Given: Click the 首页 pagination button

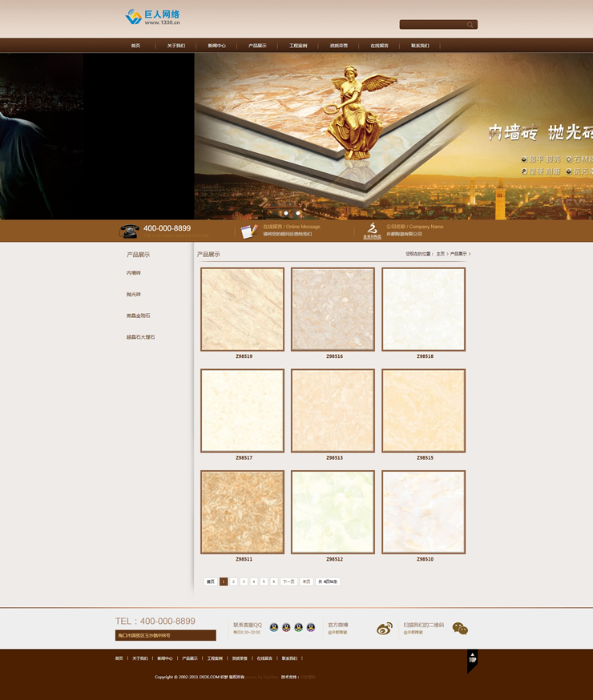Looking at the screenshot, I should 210,581.
